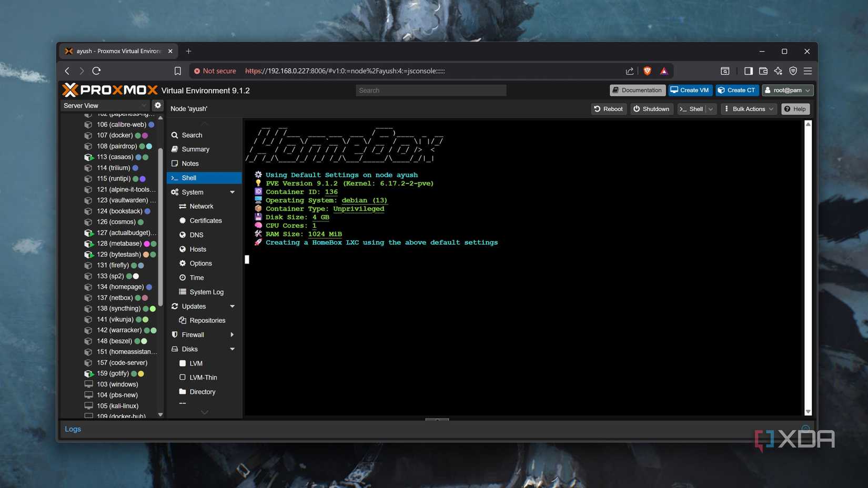Select container 113 (casaos) in tree
868x488 pixels.
pos(115,157)
